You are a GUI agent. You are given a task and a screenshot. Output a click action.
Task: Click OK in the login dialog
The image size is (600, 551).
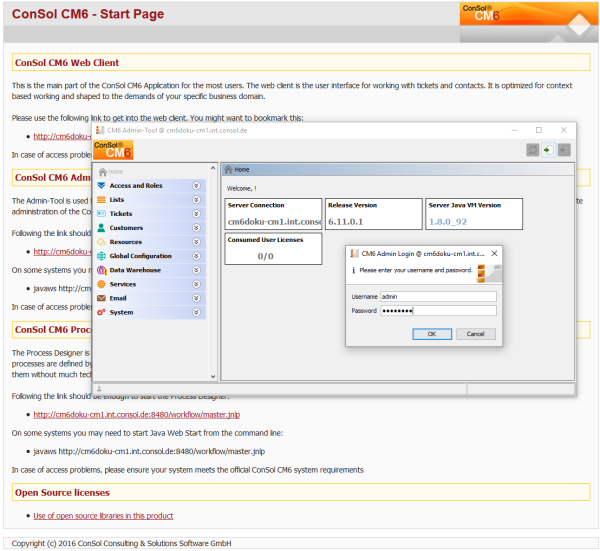pyautogui.click(x=432, y=334)
